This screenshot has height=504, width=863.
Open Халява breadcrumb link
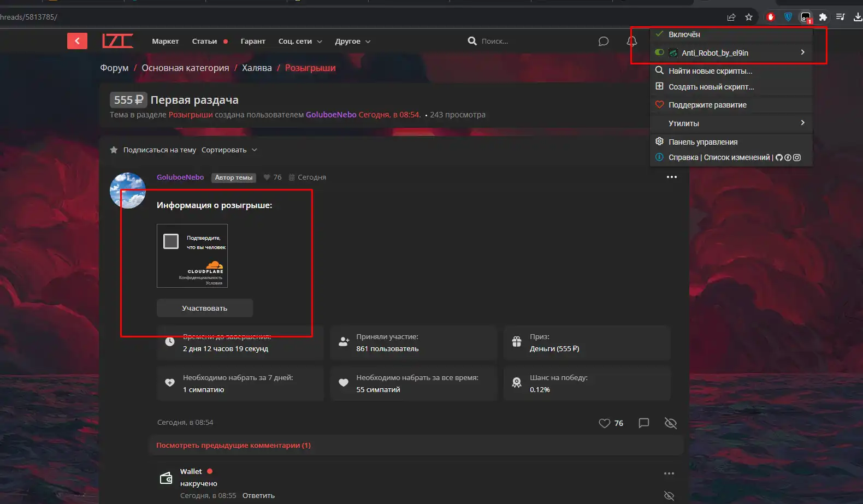[x=257, y=68]
